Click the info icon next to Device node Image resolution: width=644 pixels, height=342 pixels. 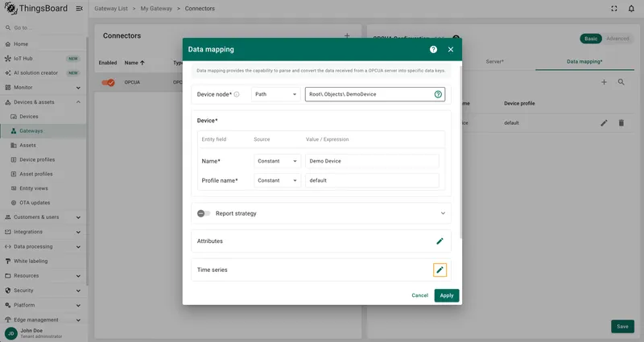coord(237,94)
